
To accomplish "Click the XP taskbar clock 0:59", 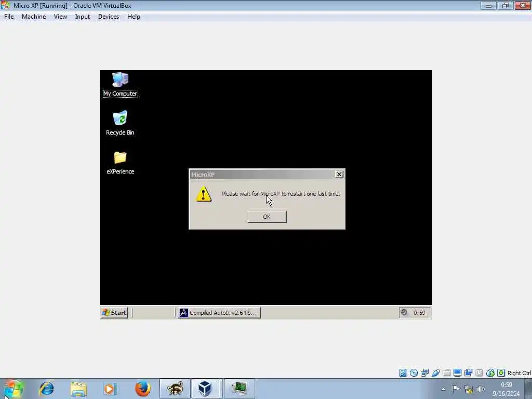I will 419,313.
